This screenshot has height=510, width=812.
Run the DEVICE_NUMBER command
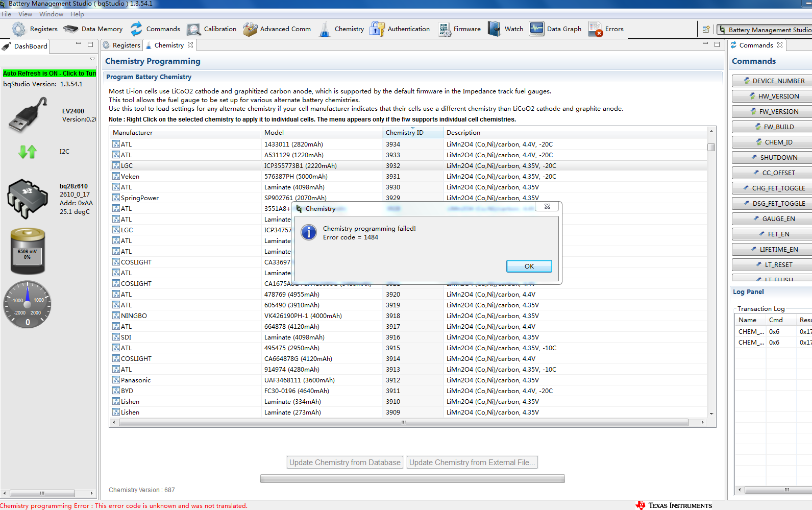coord(773,81)
